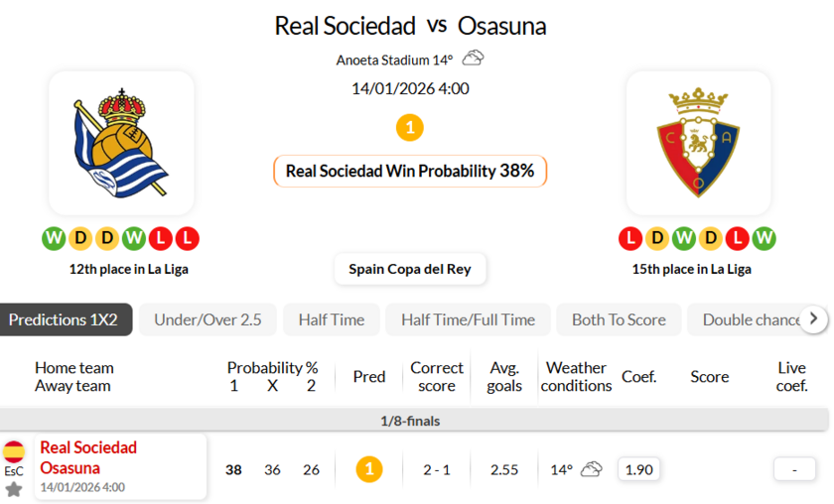
Task: Open the Half Time/Full Time tab
Action: [x=468, y=319]
